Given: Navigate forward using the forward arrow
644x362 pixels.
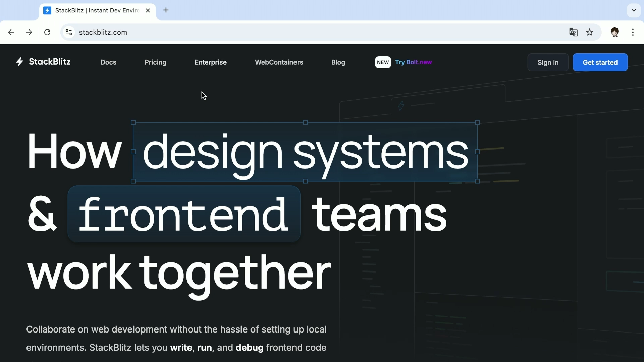Looking at the screenshot, I should [29, 32].
